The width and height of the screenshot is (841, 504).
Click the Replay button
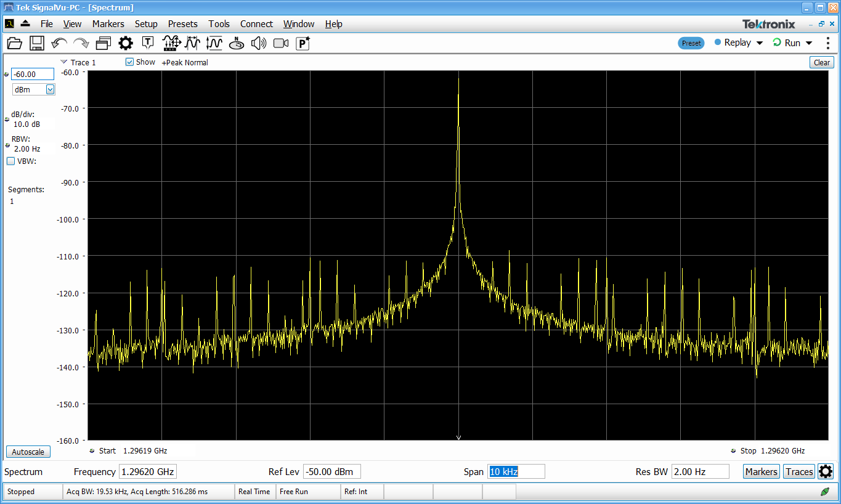click(x=733, y=43)
